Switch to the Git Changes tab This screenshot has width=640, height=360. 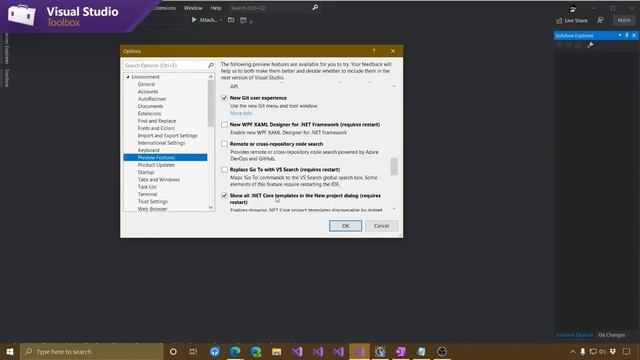[x=611, y=335]
